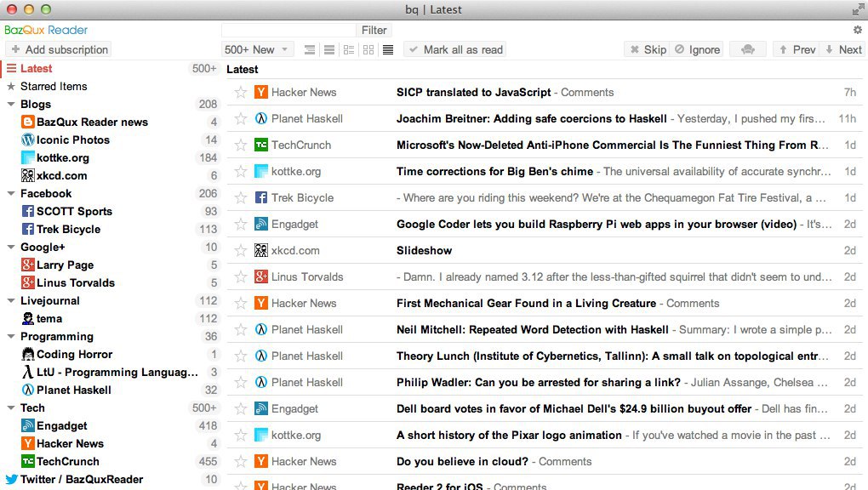Star the SICP translated to JavaScript article
The height and width of the screenshot is (490, 868).
point(240,92)
